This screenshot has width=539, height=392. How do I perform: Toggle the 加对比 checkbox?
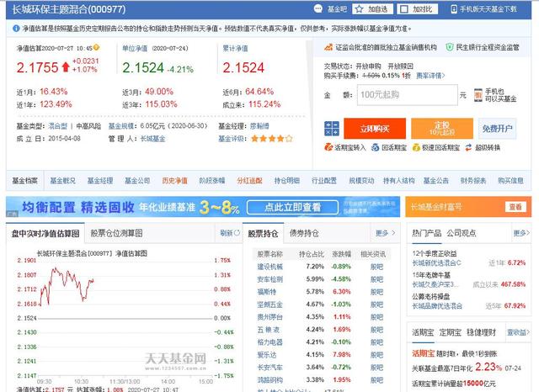point(404,9)
